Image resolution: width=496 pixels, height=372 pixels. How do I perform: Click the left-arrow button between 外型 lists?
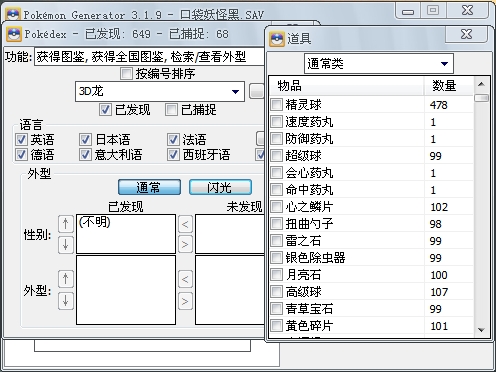[185, 279]
